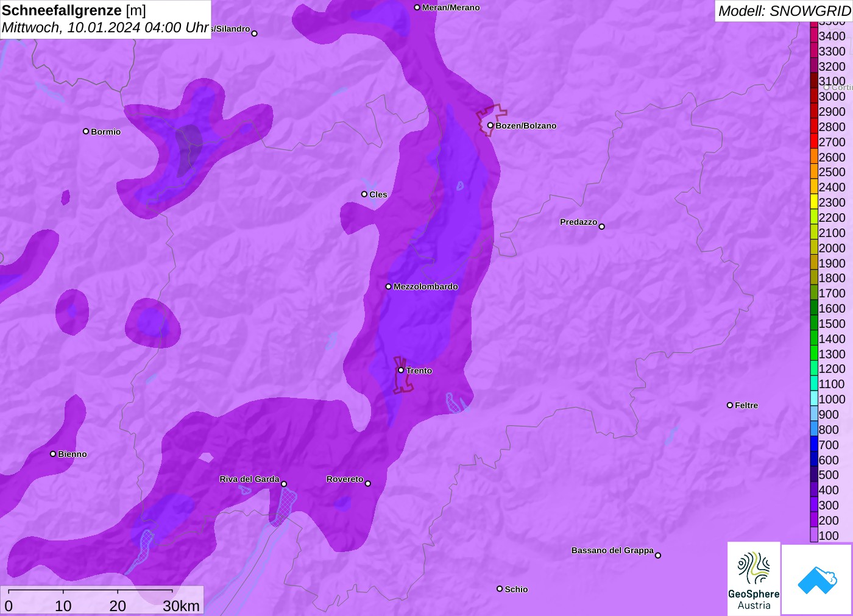Click the Predazzo city marker dot
853x616 pixels.
[x=602, y=227]
